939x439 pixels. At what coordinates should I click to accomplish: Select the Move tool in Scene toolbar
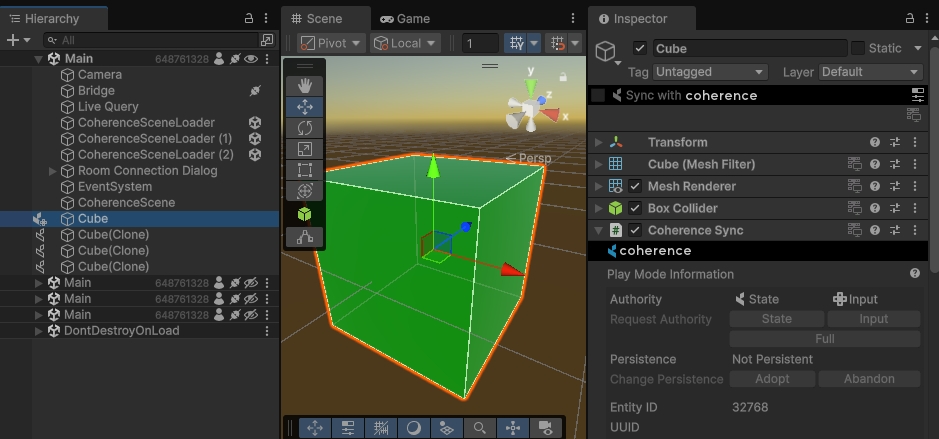tap(305, 106)
